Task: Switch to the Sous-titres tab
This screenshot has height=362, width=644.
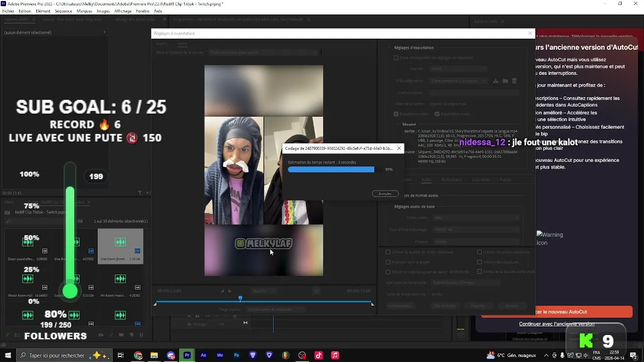Action: 481,179
